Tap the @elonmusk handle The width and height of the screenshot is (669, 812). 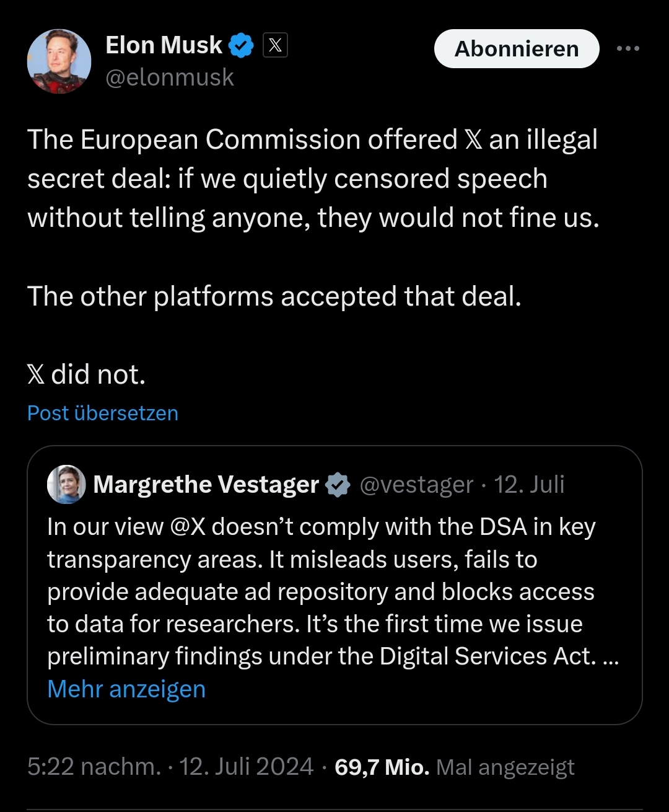point(170,77)
